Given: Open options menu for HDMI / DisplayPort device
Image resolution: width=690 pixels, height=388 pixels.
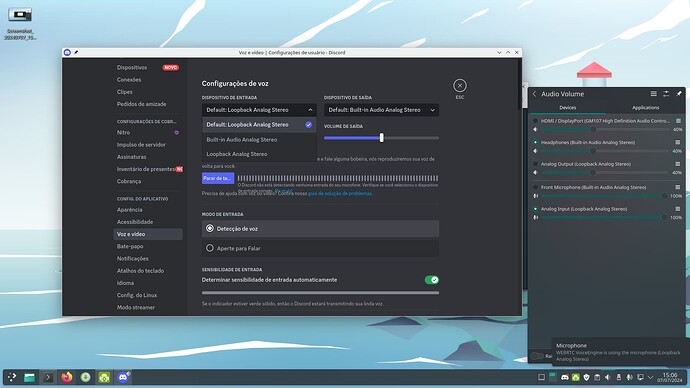Looking at the screenshot, I should [x=678, y=121].
